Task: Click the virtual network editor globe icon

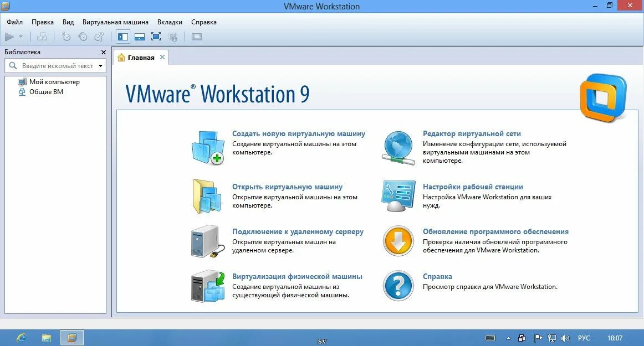Action: pyautogui.click(x=398, y=148)
